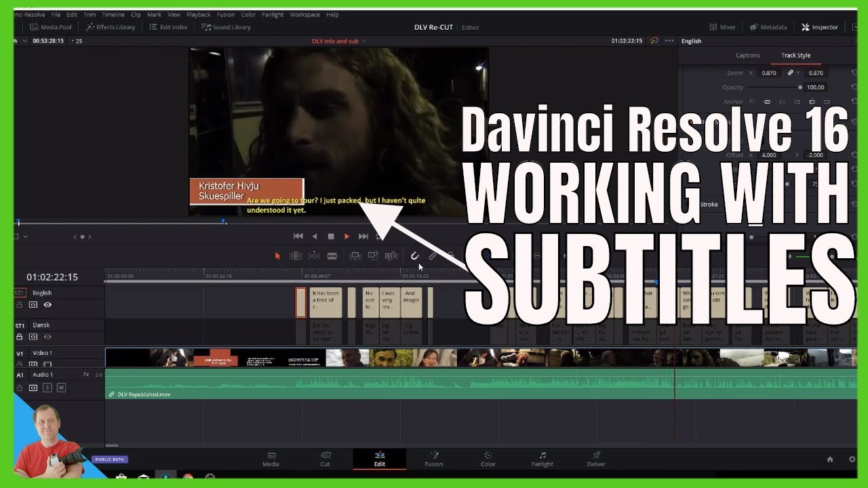The image size is (868, 488).
Task: Open the Metadata panel
Action: 768,27
